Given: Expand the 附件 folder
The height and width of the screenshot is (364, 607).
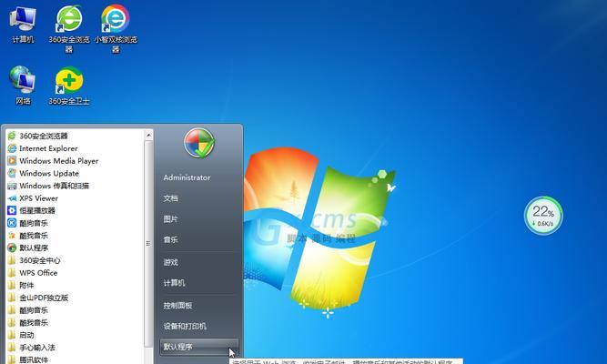Looking at the screenshot, I should pyautogui.click(x=76, y=285).
